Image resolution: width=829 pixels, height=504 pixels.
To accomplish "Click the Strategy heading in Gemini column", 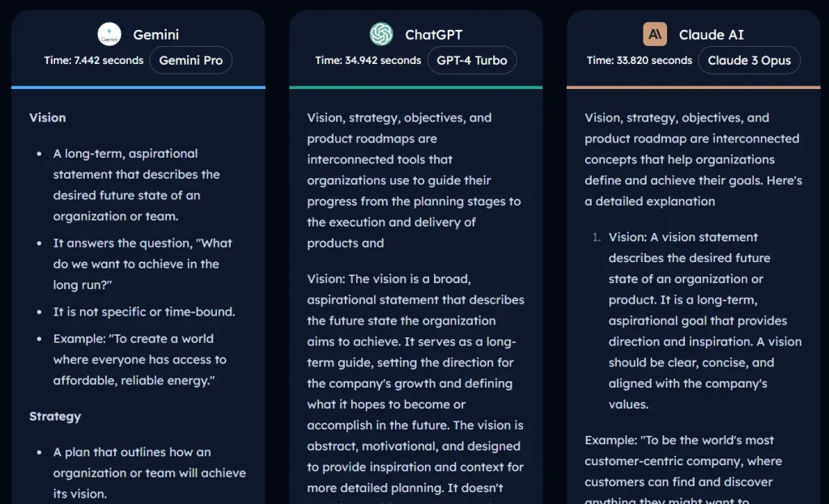I will (x=55, y=416).
